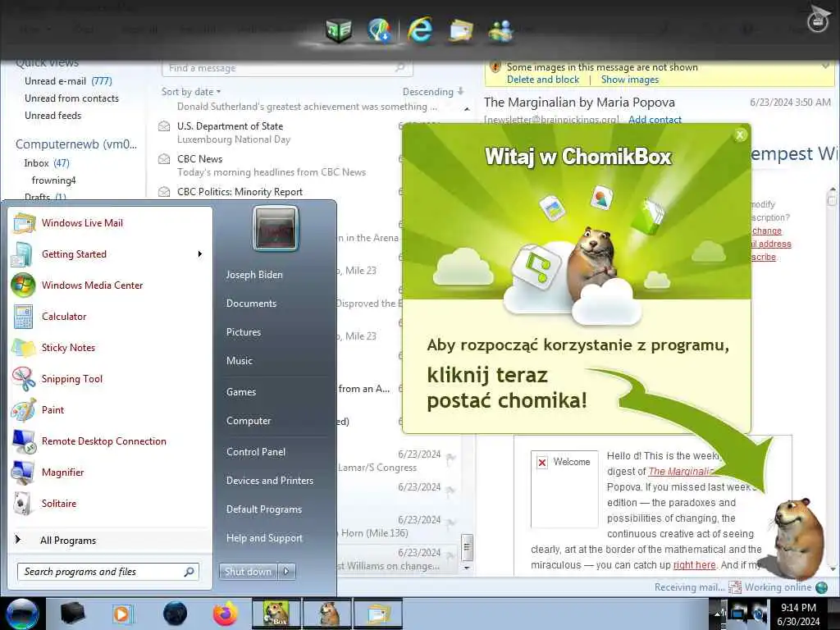Launch Windows Live Mail icon in top dock
The image size is (840, 630).
(x=461, y=30)
